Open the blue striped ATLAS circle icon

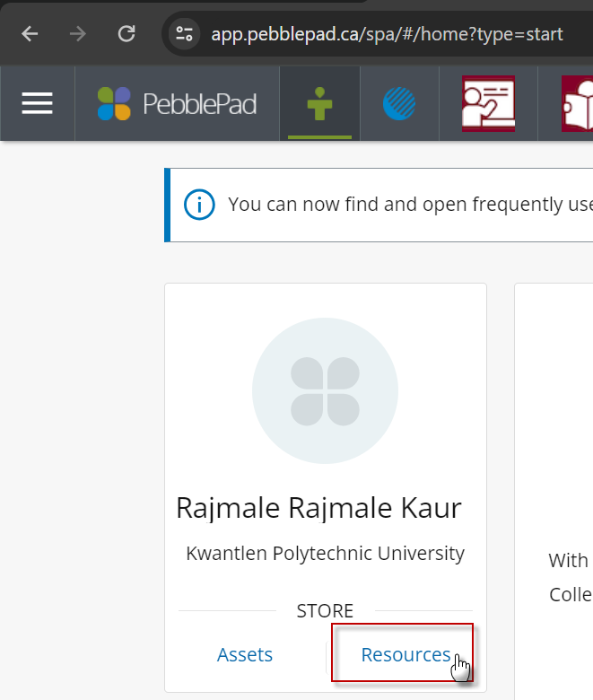click(399, 103)
